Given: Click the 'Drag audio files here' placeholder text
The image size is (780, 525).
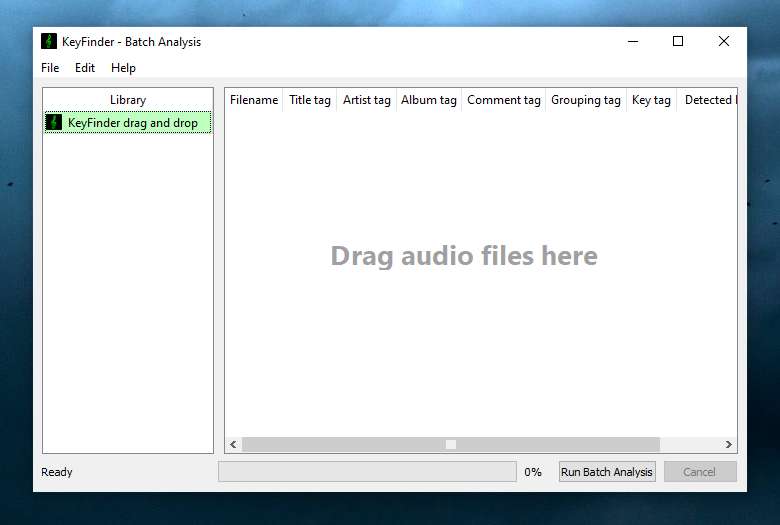Looking at the screenshot, I should (464, 256).
